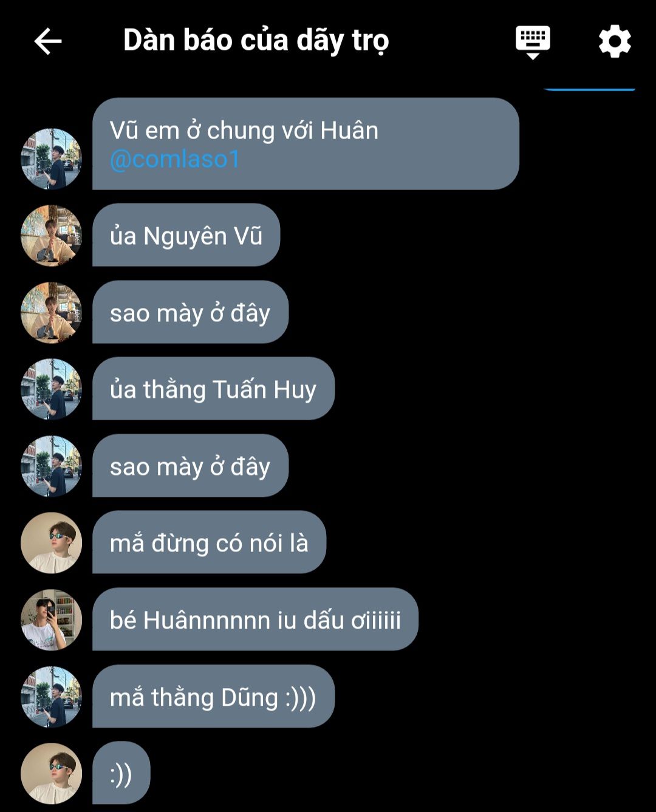Viewport: 656px width, 812px height.
Task: Select the first "sao mày ở đây" bubble
Action: tap(190, 312)
